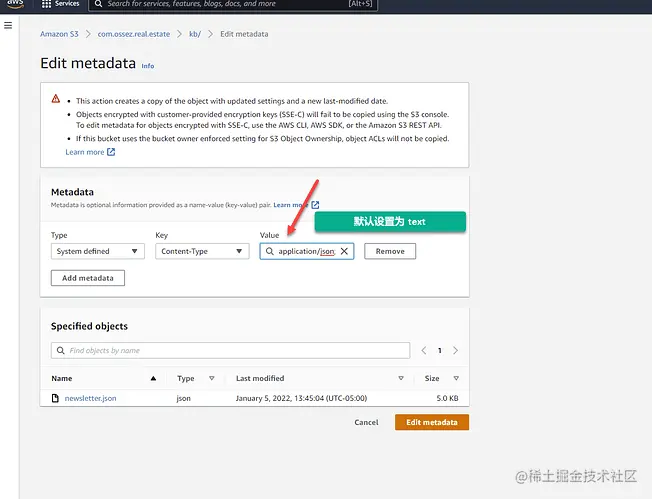Click external-link icon beside warning Learn more
The width and height of the screenshot is (652, 499).
point(111,152)
